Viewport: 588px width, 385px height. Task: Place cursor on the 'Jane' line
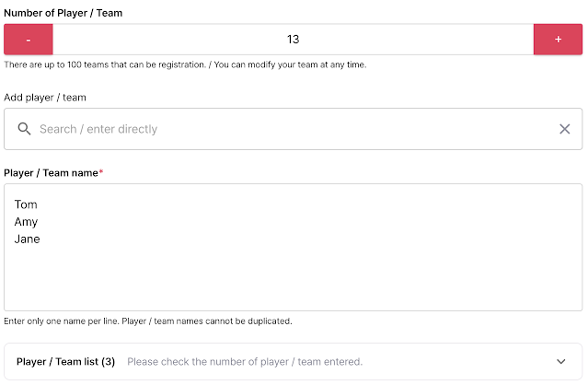(x=28, y=239)
